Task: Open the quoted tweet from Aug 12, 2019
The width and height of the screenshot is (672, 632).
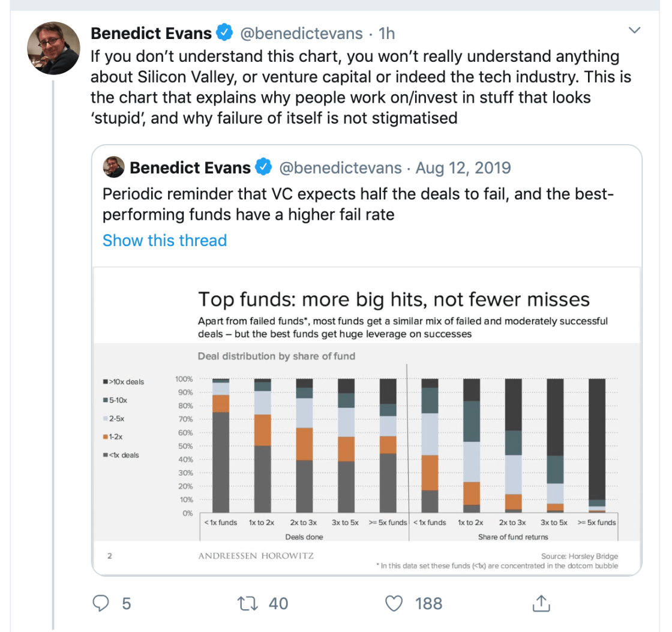Action: pos(360,204)
